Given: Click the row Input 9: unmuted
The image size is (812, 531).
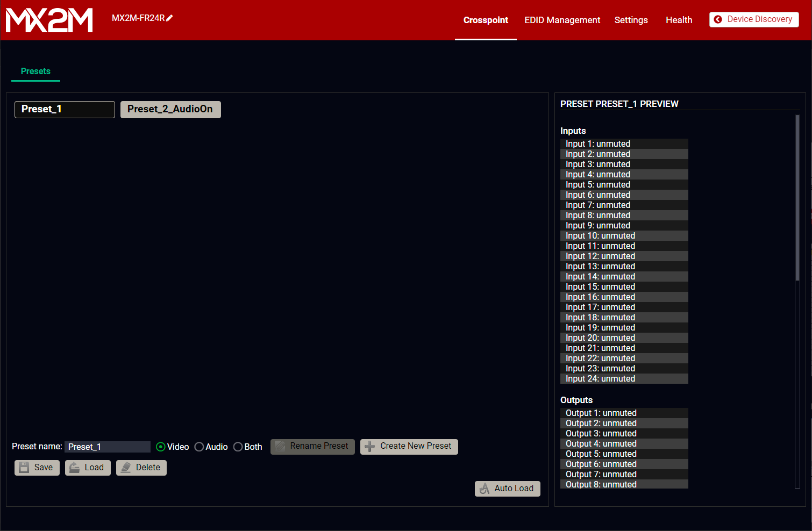Looking at the screenshot, I should point(624,226).
